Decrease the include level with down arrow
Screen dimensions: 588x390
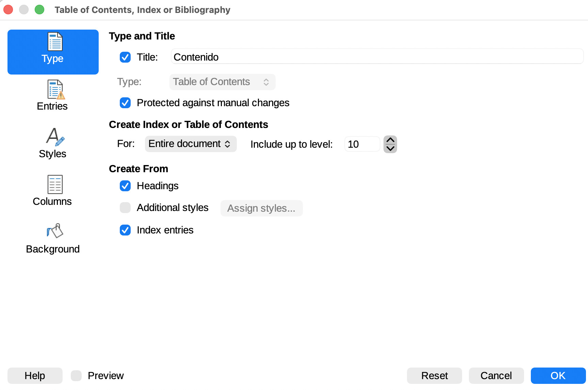coord(390,148)
